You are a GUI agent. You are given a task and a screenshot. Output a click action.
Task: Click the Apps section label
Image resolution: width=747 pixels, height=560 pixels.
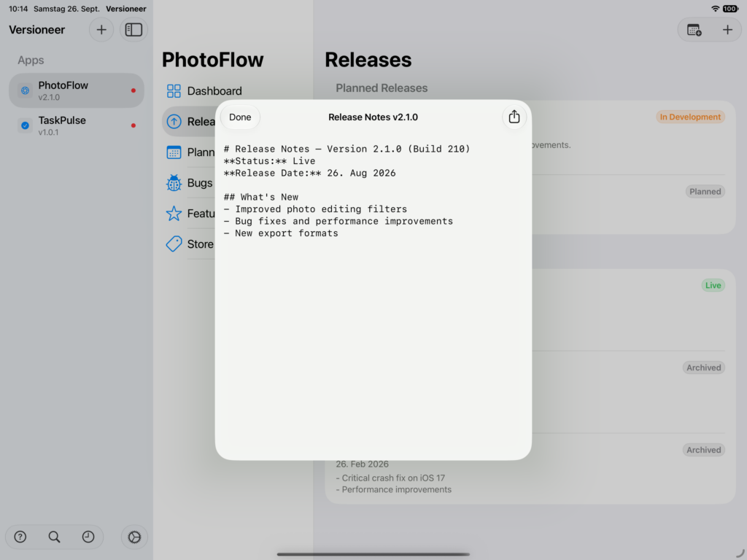pyautogui.click(x=31, y=61)
